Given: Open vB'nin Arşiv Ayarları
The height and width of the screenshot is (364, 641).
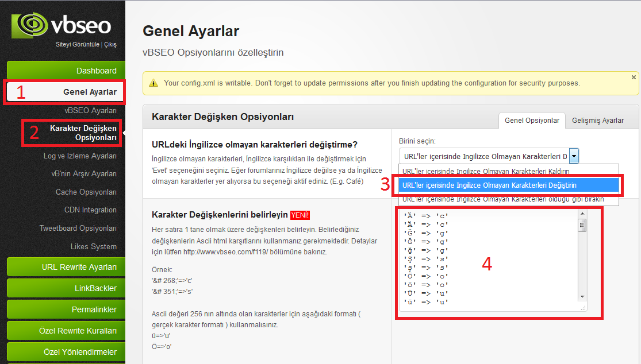Looking at the screenshot, I should click(x=84, y=173).
